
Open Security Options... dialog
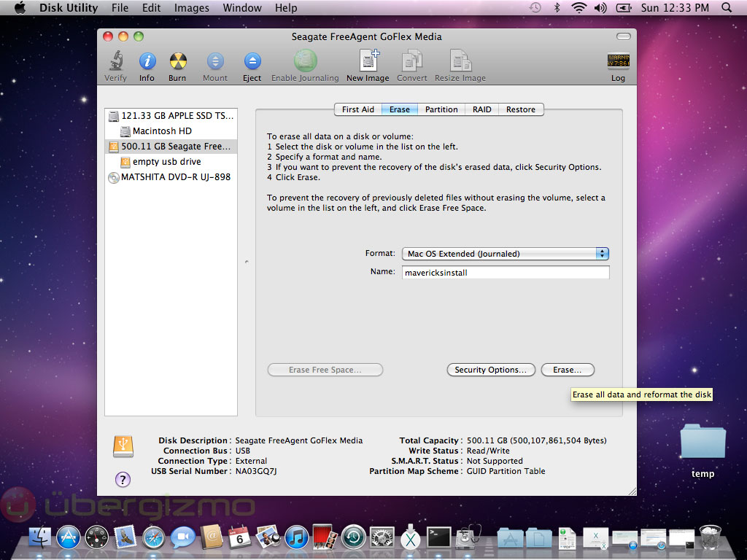[x=491, y=370]
